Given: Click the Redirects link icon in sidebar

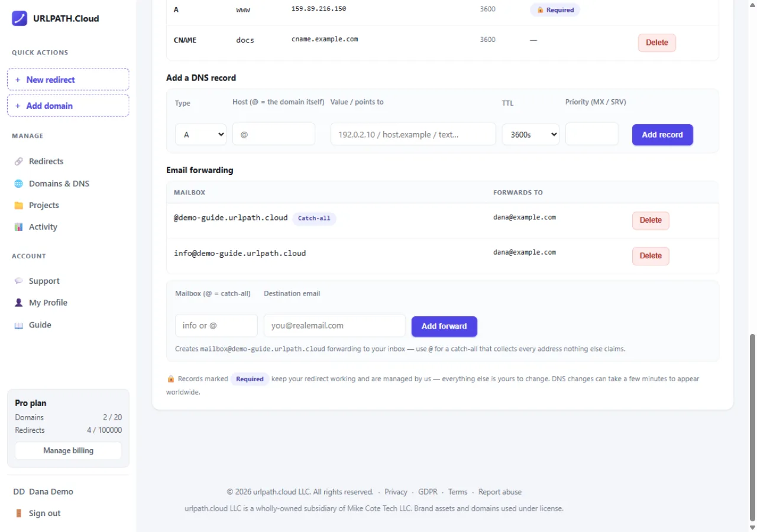Looking at the screenshot, I should pyautogui.click(x=18, y=161).
